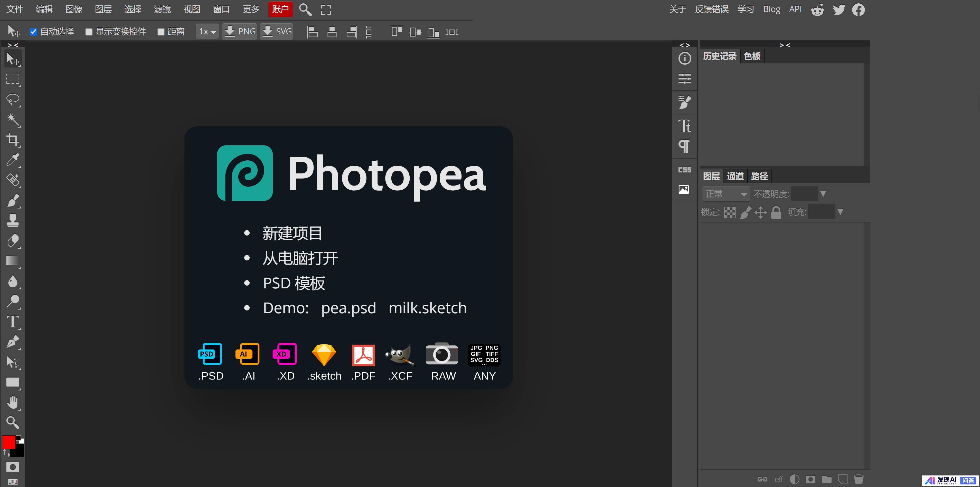Open the Reddit link icon

(817, 9)
